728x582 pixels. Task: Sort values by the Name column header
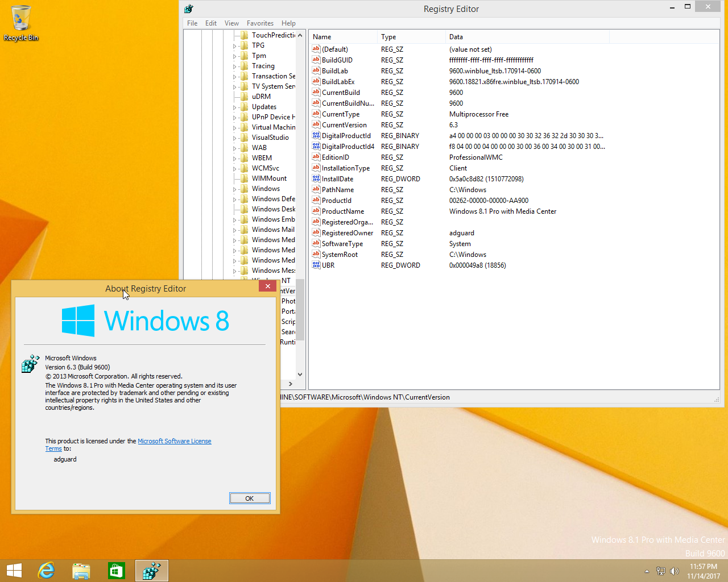pyautogui.click(x=342, y=37)
